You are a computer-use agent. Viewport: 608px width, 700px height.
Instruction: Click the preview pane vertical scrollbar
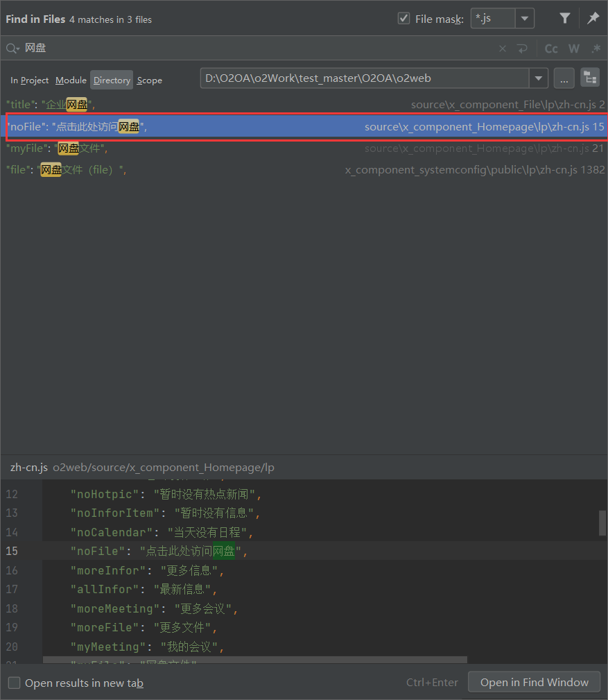point(602,523)
